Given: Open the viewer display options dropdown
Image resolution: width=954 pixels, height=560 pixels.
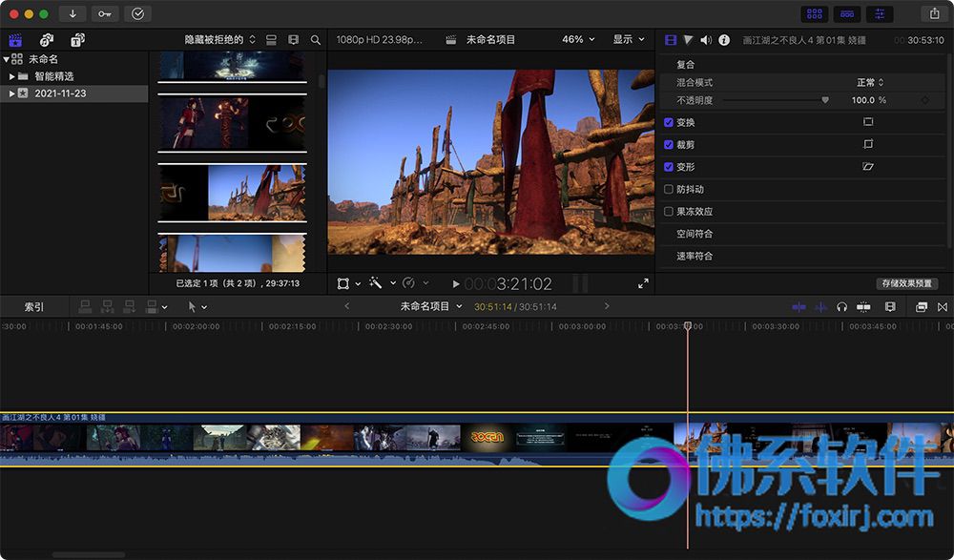Looking at the screenshot, I should (629, 39).
